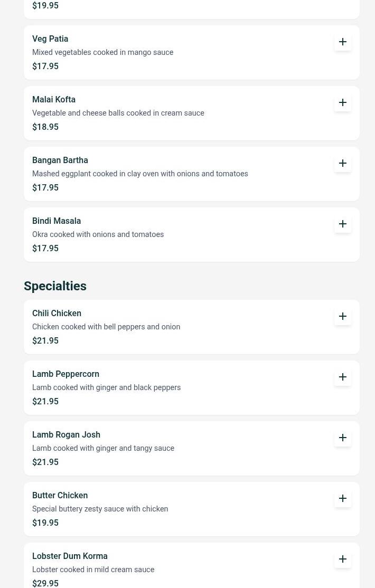Open Bangan Bartha item details

60,160
